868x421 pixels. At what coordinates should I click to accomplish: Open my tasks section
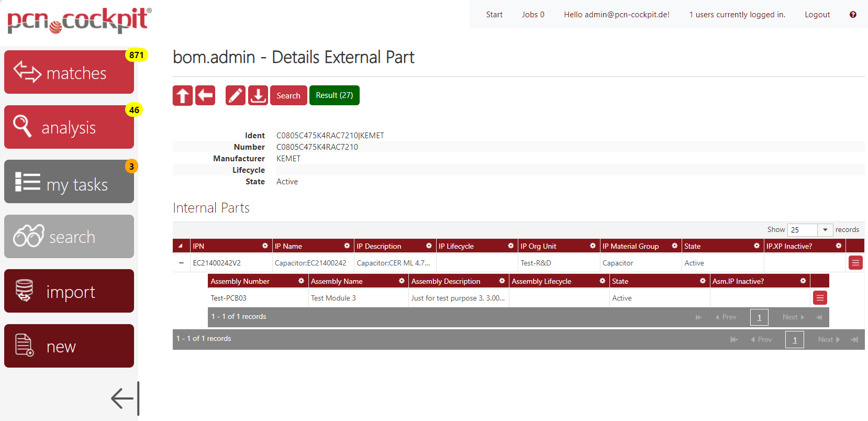point(69,182)
